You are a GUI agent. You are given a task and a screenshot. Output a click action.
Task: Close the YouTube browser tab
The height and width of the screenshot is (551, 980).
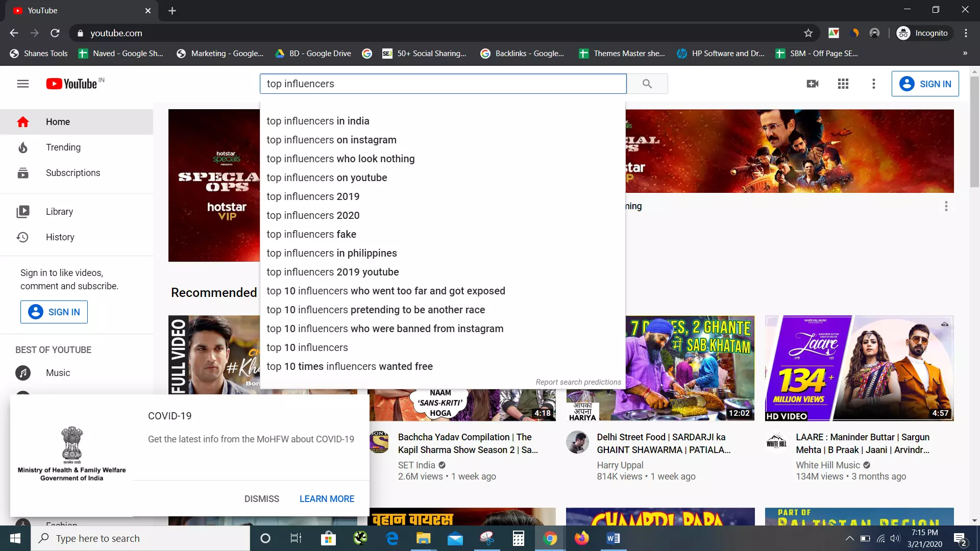(148, 11)
